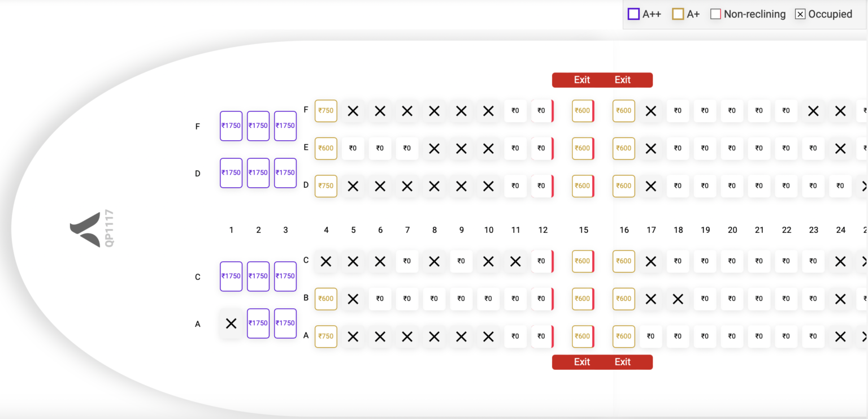Viewport: 868px width, 419px height.
Task: Click the occupied X icon at seat 4C
Action: coord(326,261)
